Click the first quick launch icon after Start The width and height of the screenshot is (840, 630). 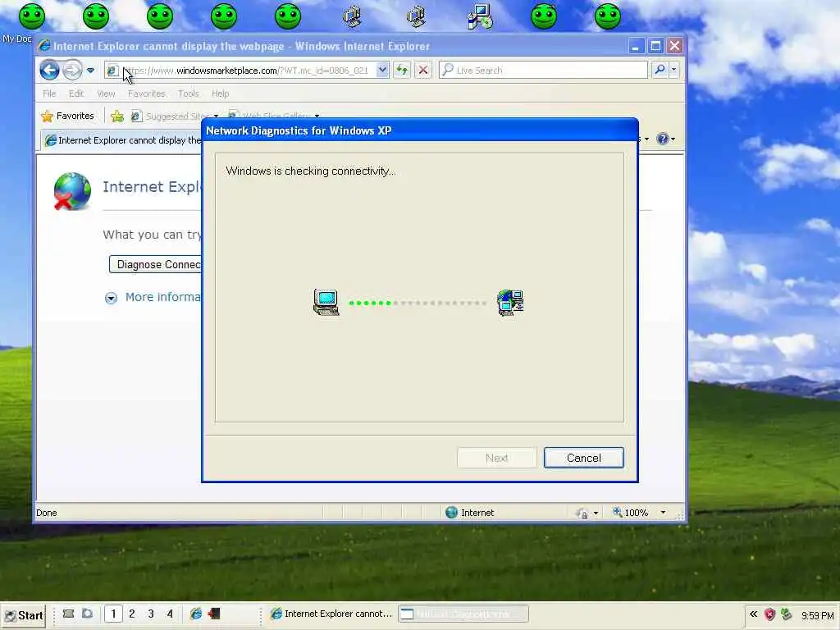tap(68, 614)
